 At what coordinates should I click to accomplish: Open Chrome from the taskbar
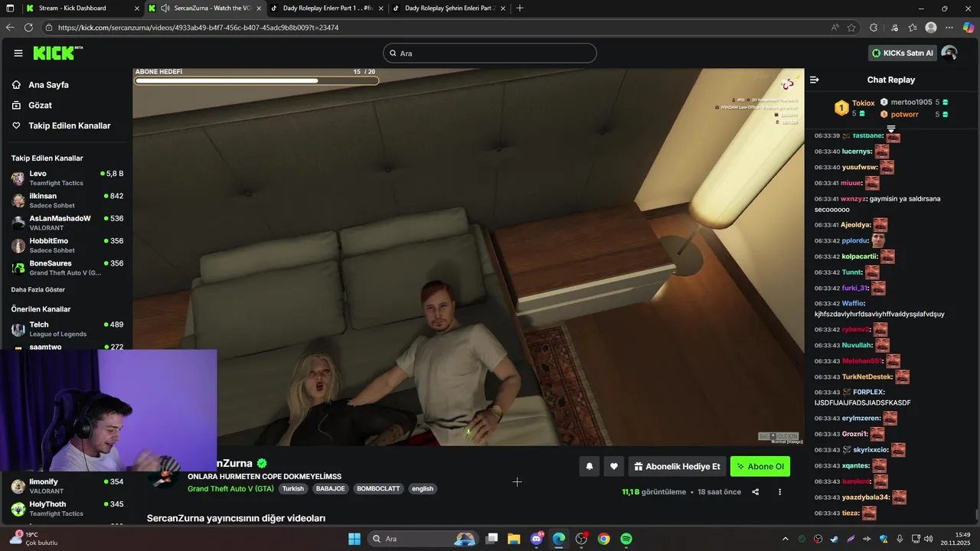coord(604,539)
